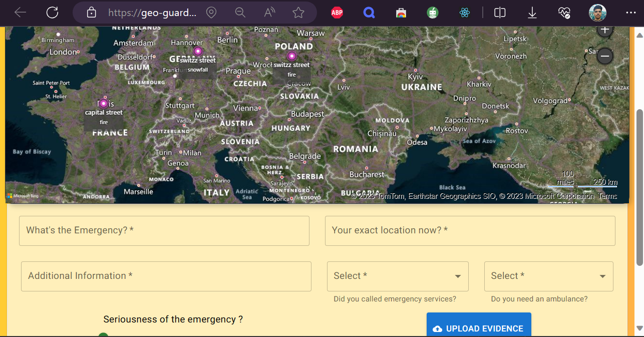Screen dimensions: 644x337
Task: Open the location permission pin icon
Action: [211, 13]
